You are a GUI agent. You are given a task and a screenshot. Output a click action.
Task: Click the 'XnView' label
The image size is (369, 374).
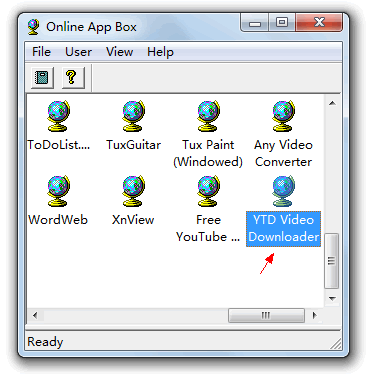click(133, 220)
